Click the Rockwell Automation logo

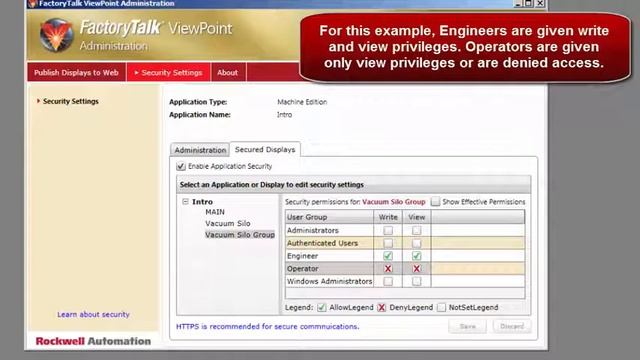click(x=93, y=341)
